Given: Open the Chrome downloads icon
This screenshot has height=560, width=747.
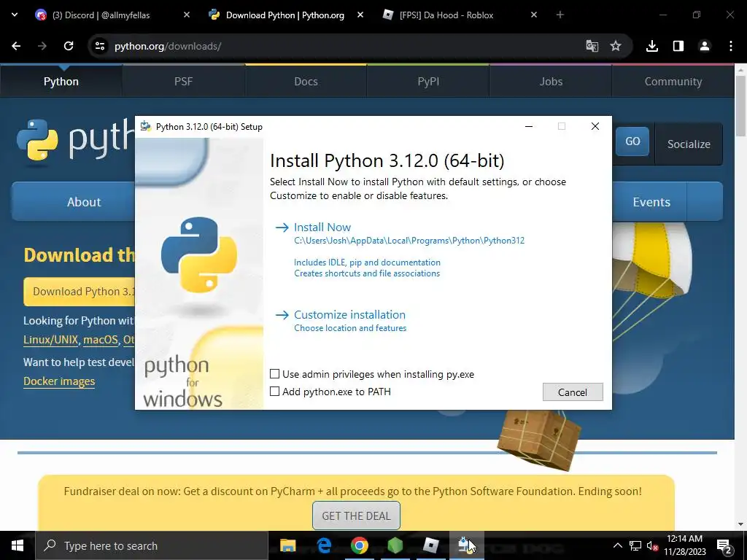Looking at the screenshot, I should [x=652, y=46].
